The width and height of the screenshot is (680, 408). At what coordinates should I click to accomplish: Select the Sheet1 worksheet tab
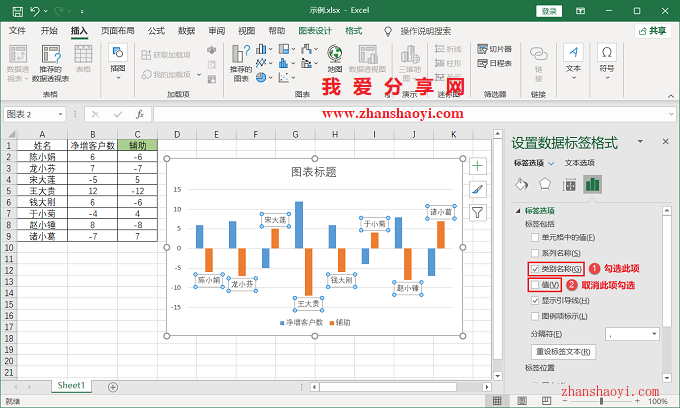pyautogui.click(x=71, y=385)
